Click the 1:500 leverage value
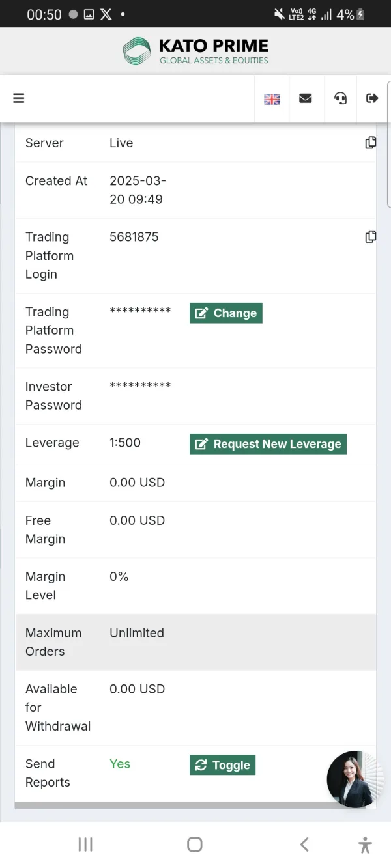 pos(125,443)
